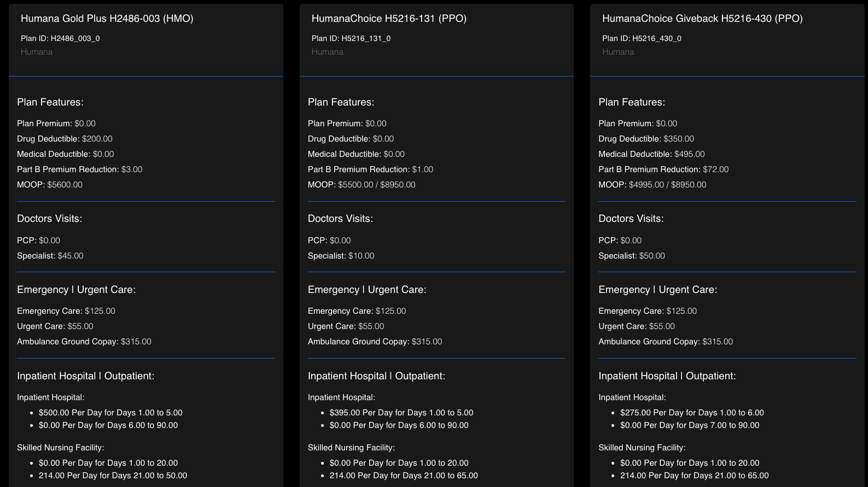This screenshot has height=487, width=868.
Task: Click Part B Premium Reduction $3.00
Action: tap(80, 169)
